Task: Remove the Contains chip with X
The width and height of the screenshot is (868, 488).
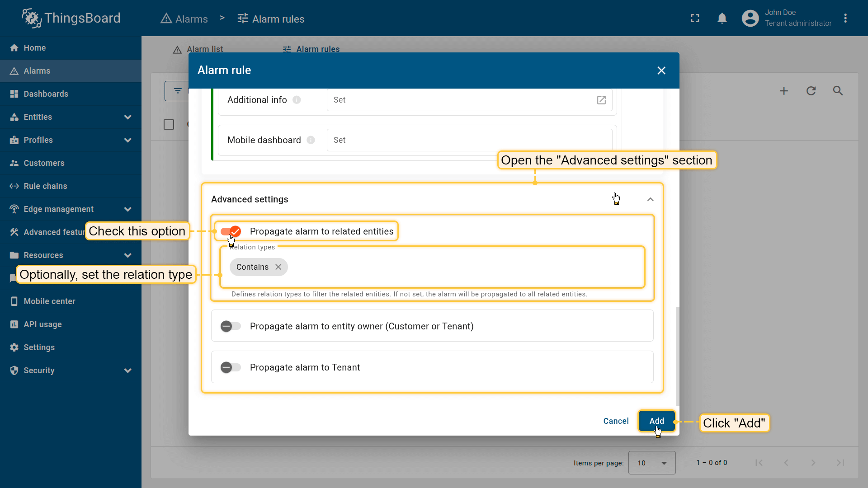Action: 278,267
